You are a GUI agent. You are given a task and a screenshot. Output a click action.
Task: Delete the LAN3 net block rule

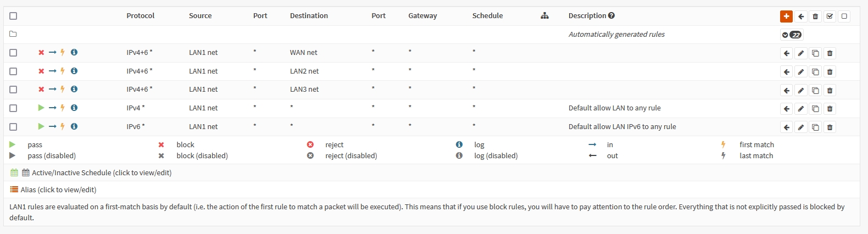point(830,90)
